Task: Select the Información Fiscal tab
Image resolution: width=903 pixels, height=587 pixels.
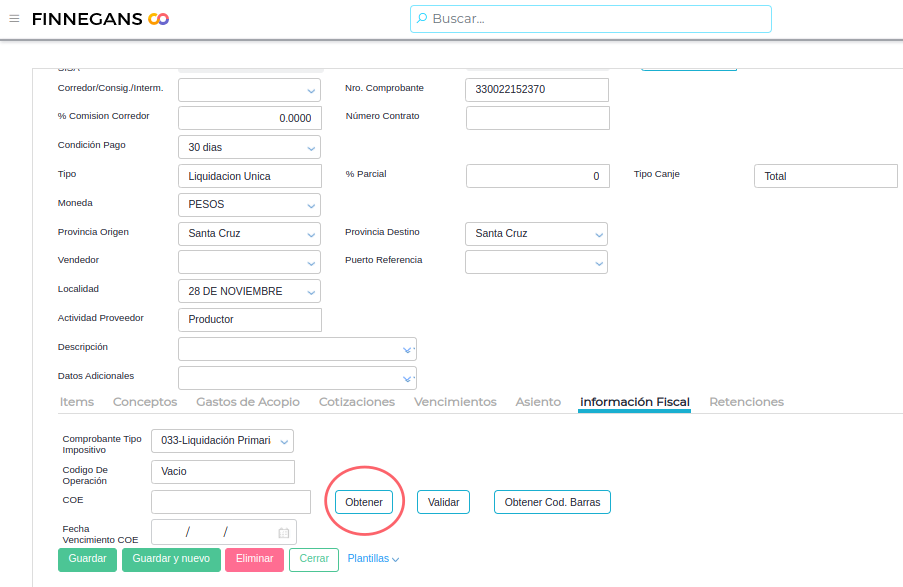Action: 635,402
